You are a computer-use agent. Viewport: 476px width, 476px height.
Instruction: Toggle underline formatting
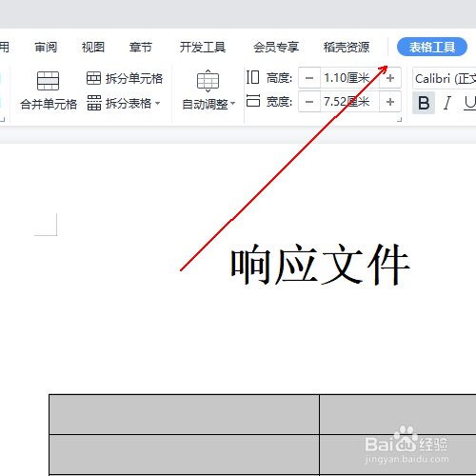(469, 103)
